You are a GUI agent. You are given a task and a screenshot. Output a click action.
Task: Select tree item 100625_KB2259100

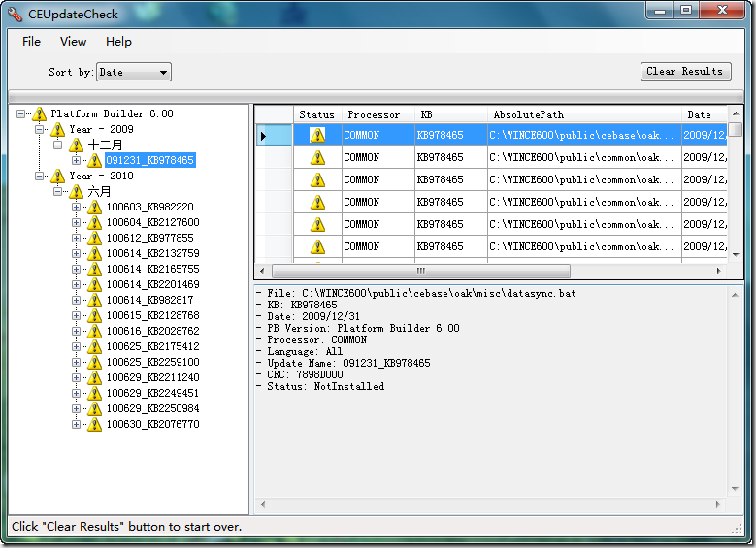click(152, 363)
